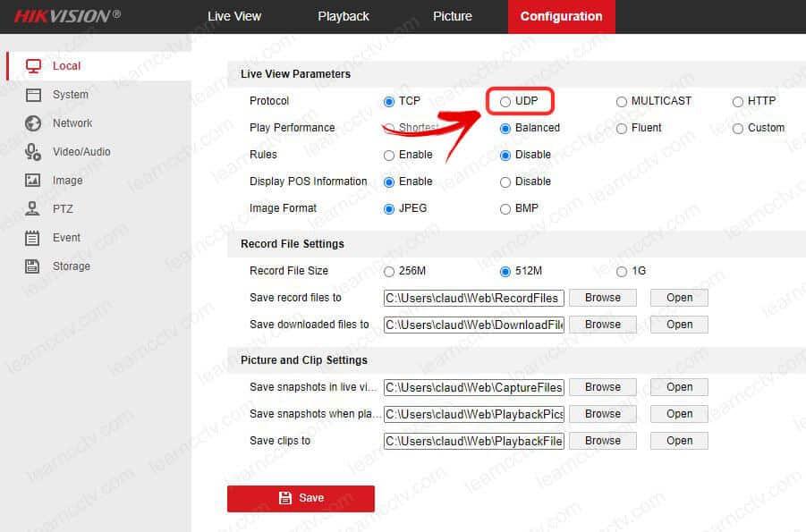Screen dimensions: 806x532
Task: Set record file size to 1G
Action: coord(622,271)
